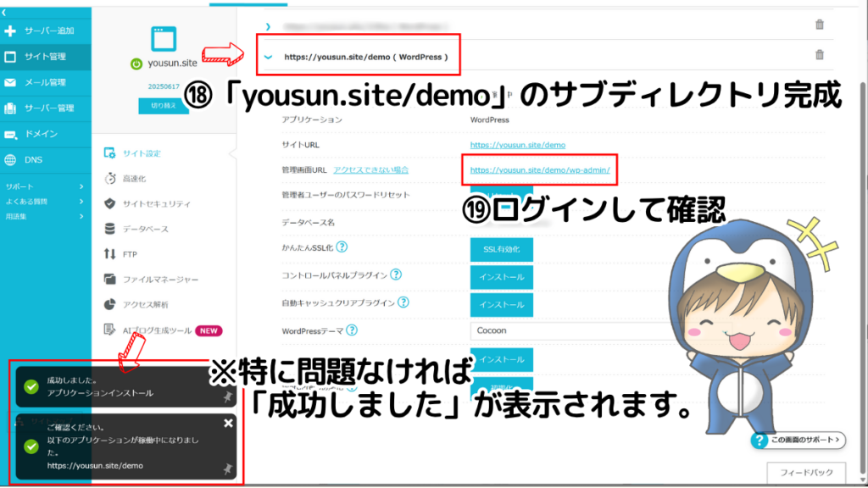Click the browser window icon above yousun.site

(164, 39)
